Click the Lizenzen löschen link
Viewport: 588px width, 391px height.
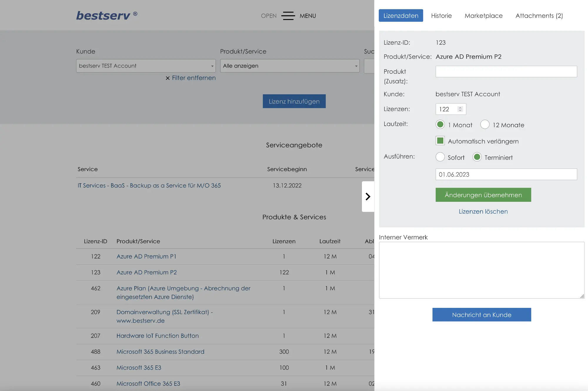coord(483,212)
